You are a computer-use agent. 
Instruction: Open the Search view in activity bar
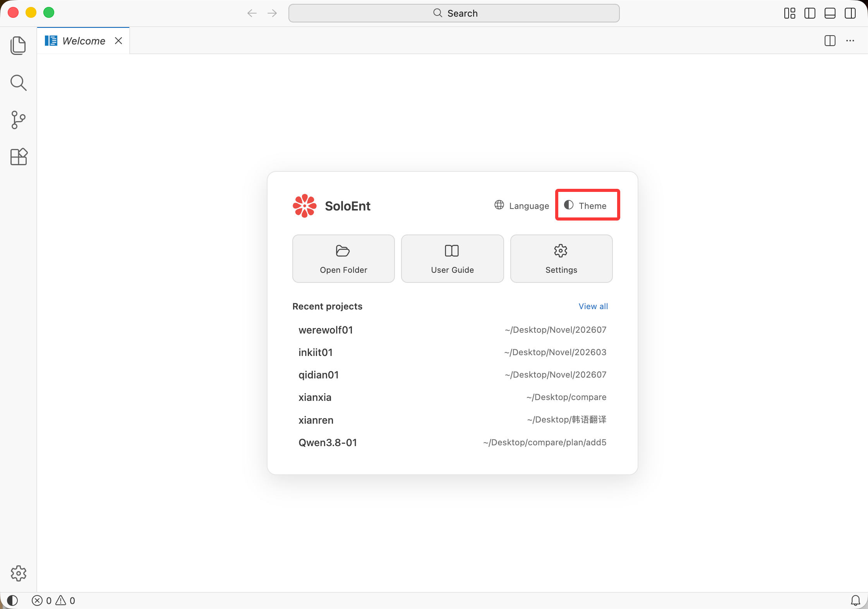coord(18,83)
